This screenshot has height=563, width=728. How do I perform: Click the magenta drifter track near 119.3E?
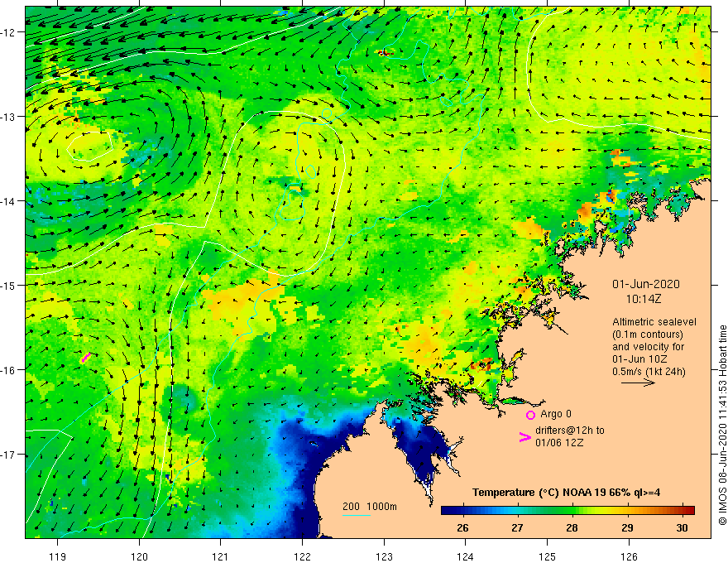click(x=85, y=357)
